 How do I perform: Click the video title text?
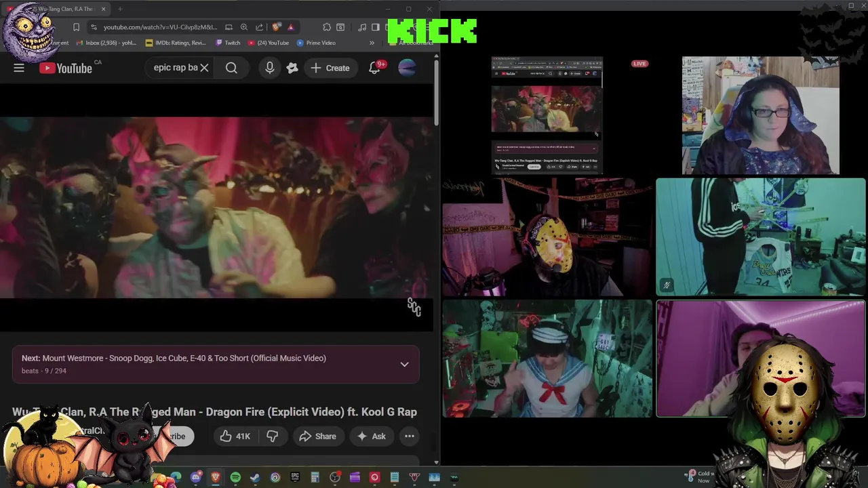pos(214,412)
